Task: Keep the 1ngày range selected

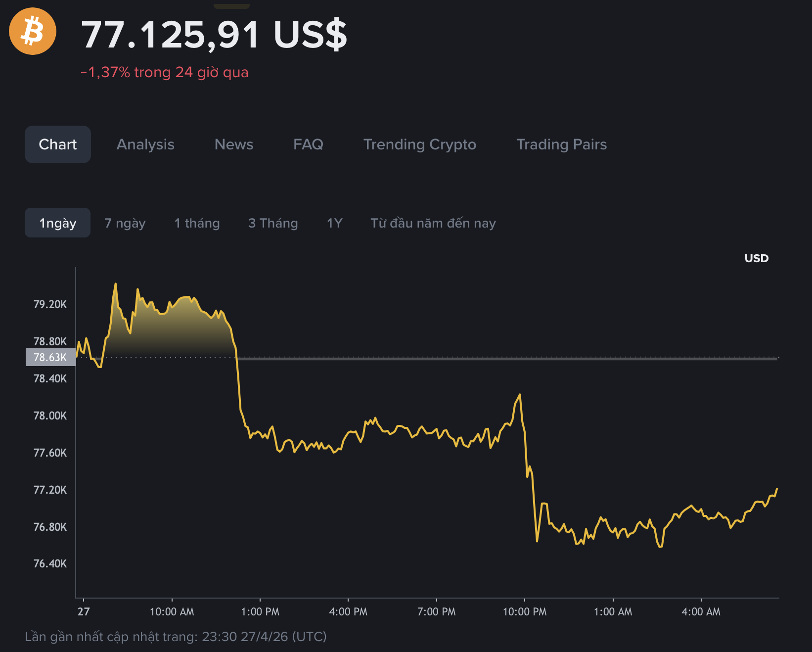Action: (57, 223)
